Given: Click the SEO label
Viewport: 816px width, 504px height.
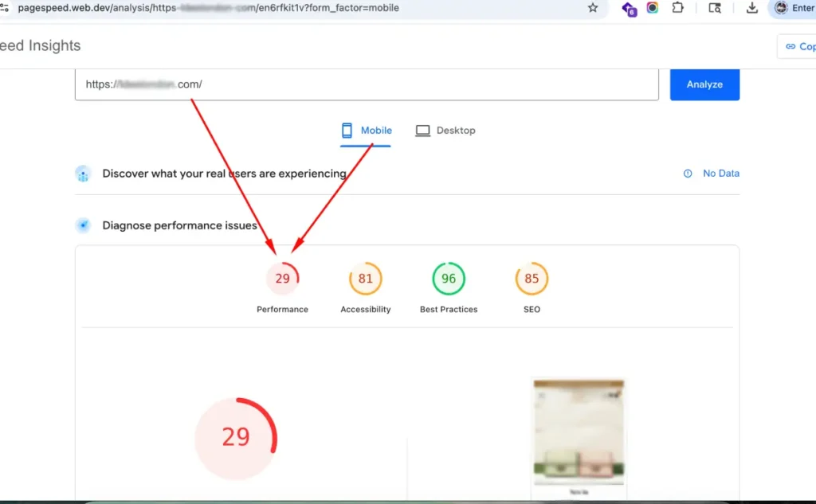Looking at the screenshot, I should tap(532, 310).
